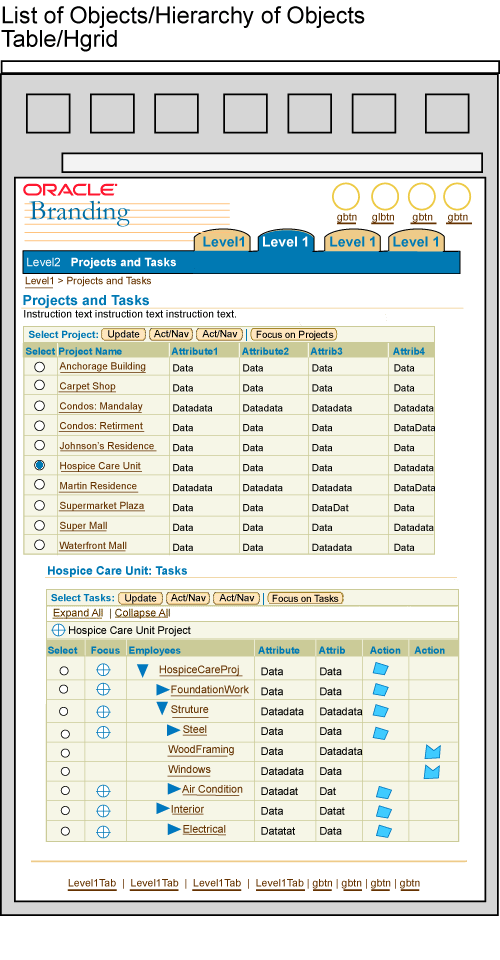Expand the Steel tree node
The image size is (500, 960).
(x=174, y=730)
